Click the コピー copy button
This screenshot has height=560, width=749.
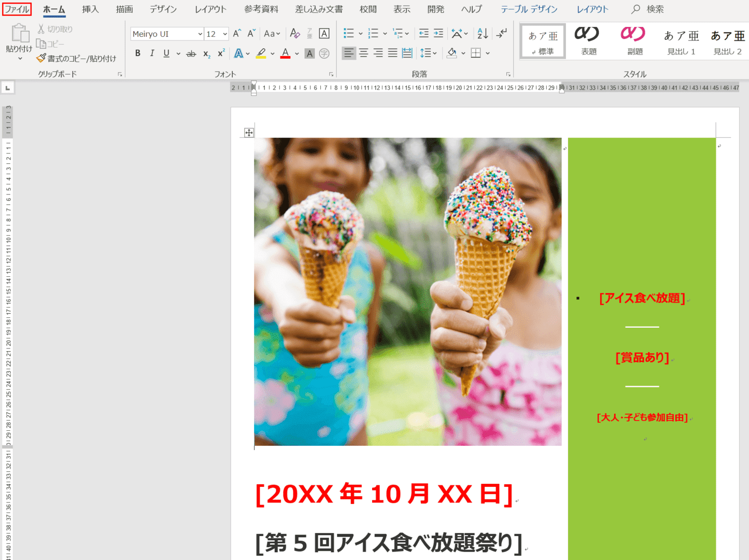[x=50, y=44]
